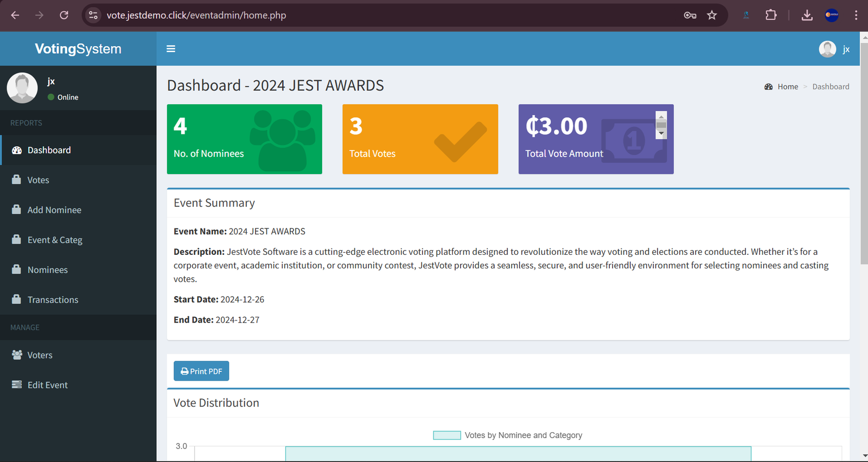
Task: Bookmark this page with the star icon
Action: coord(712,15)
